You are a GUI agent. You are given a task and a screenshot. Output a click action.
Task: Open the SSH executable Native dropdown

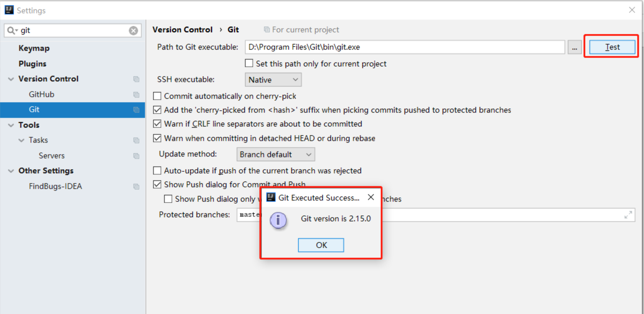coord(273,80)
